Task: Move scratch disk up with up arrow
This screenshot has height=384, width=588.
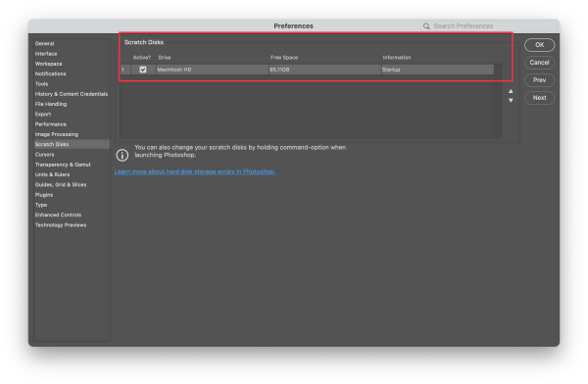Action: tap(511, 91)
